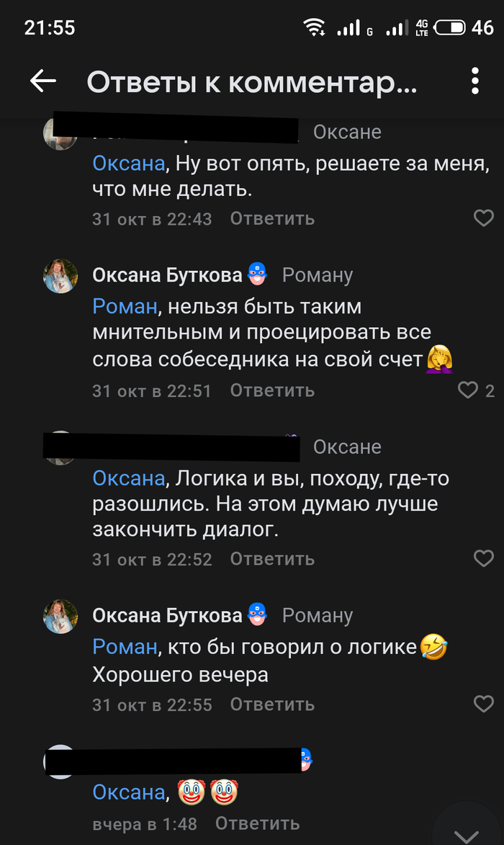Image resolution: width=504 pixels, height=845 pixels.
Task: Reply to the 22:43 comment
Action: (272, 219)
